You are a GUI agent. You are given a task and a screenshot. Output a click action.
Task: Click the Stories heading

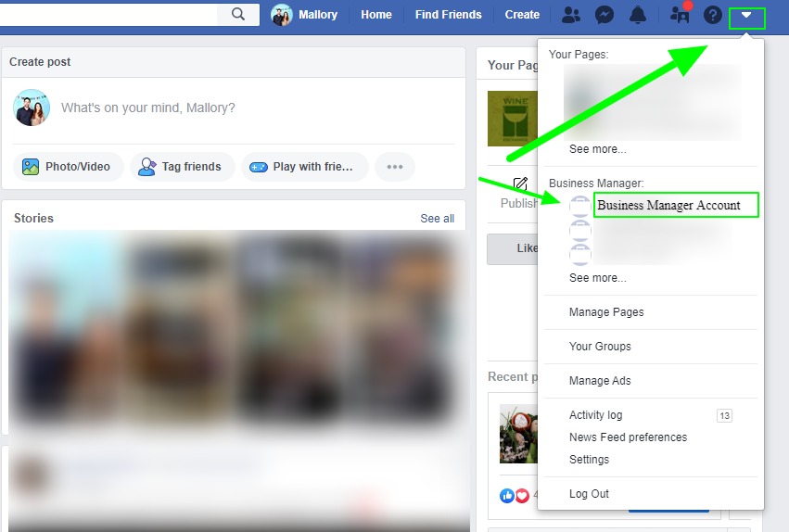(x=33, y=218)
